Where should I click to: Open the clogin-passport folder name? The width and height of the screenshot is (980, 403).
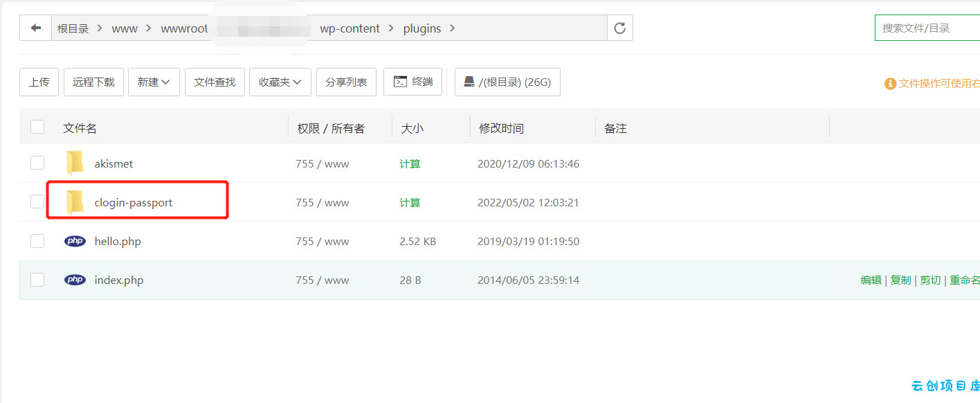point(134,203)
